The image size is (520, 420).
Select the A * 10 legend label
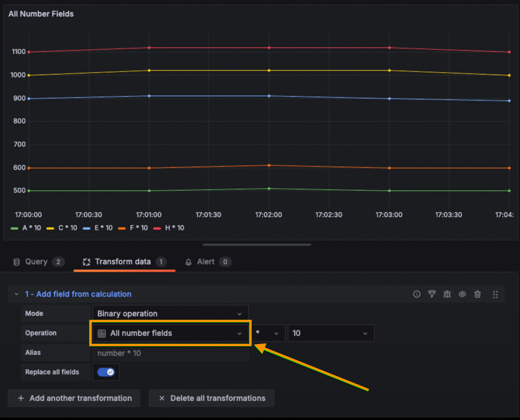tap(32, 228)
